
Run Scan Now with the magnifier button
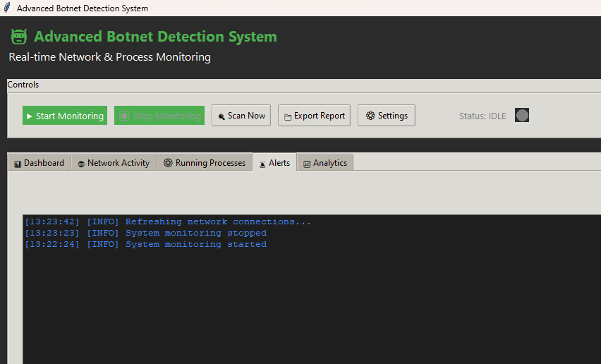[x=241, y=116]
